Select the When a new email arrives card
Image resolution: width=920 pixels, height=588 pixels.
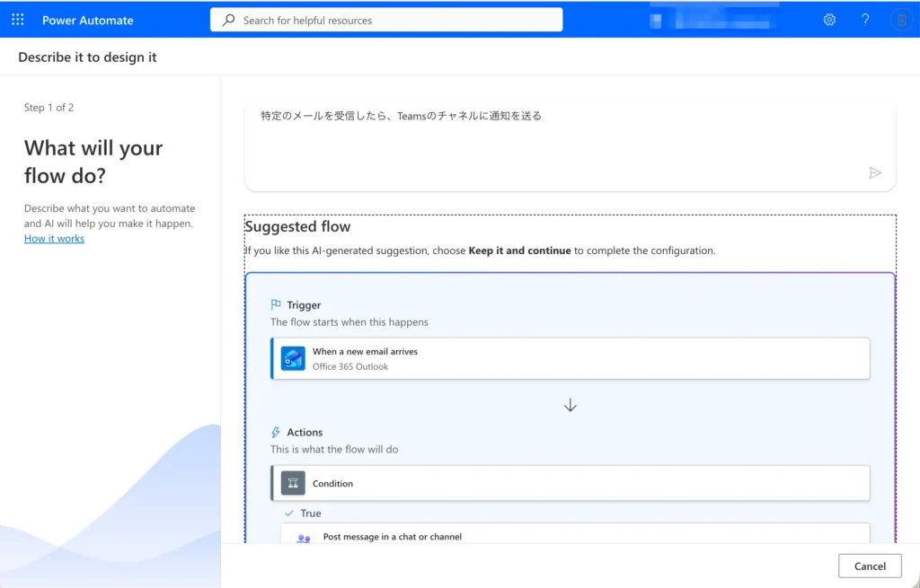pyautogui.click(x=571, y=358)
